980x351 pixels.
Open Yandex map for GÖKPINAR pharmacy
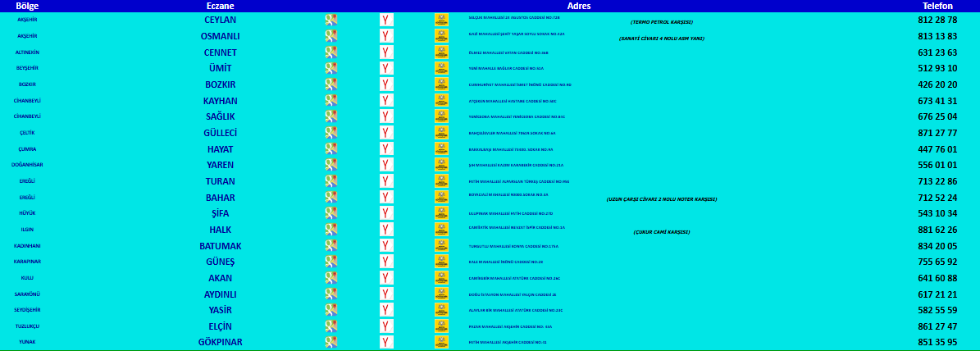pos(386,342)
